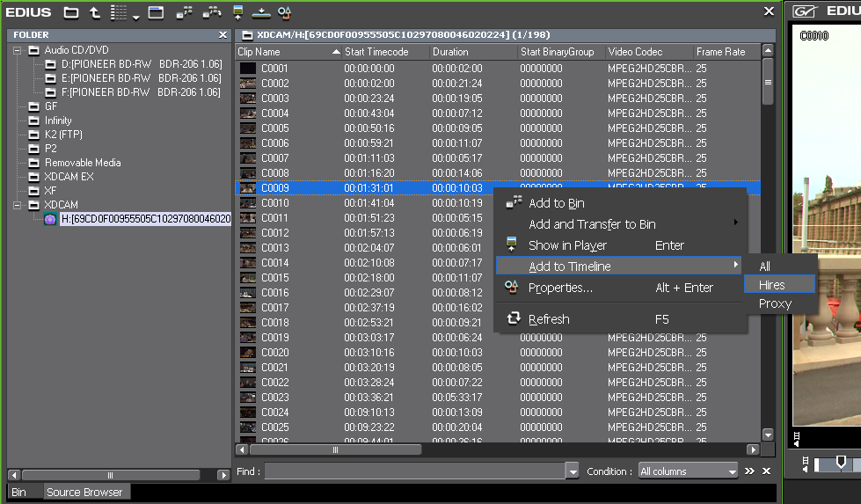Collapse the Audio CD/DVD tree node

coord(18,50)
